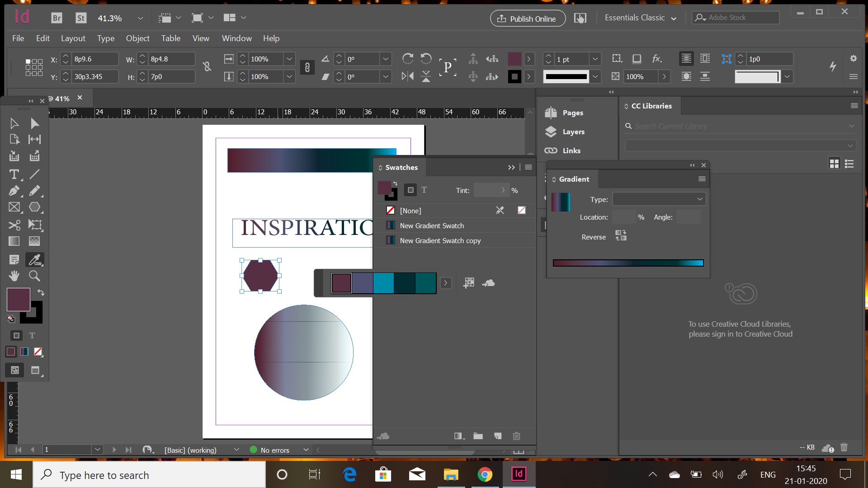
Task: Open the Object menu
Action: (x=137, y=38)
